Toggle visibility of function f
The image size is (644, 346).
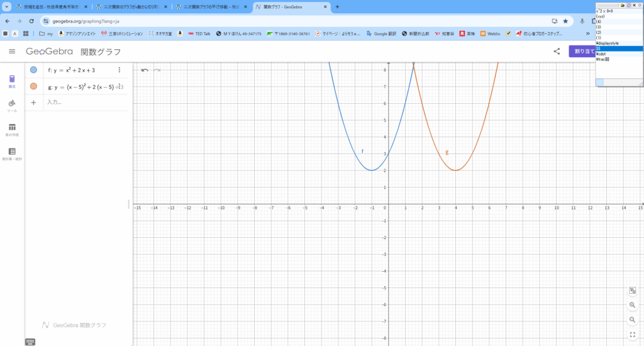click(33, 70)
